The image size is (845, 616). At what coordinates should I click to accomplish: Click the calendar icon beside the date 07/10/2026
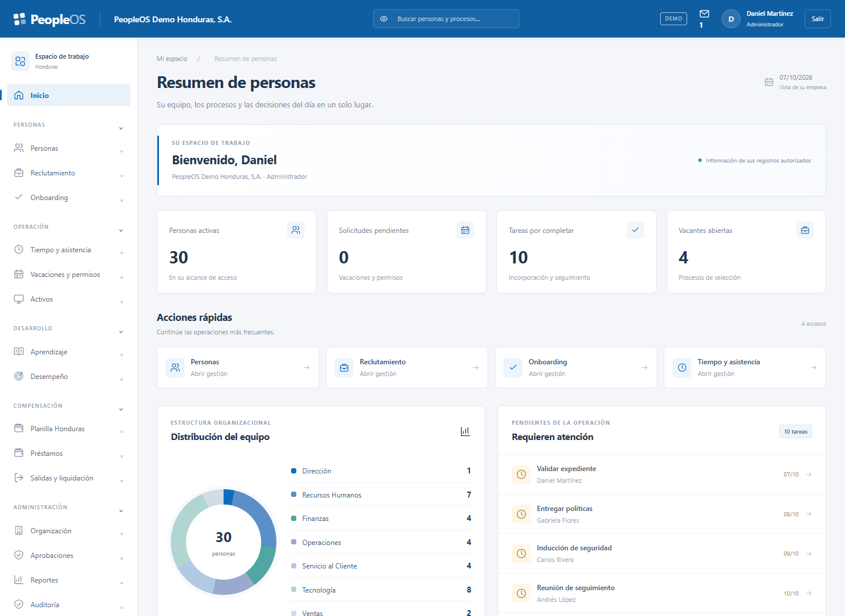[769, 82]
